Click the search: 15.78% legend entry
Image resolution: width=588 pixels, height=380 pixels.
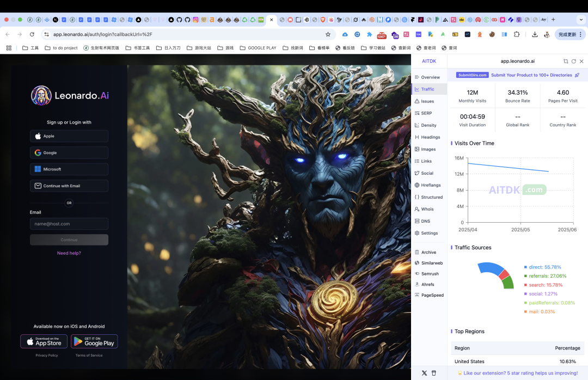[x=543, y=285]
